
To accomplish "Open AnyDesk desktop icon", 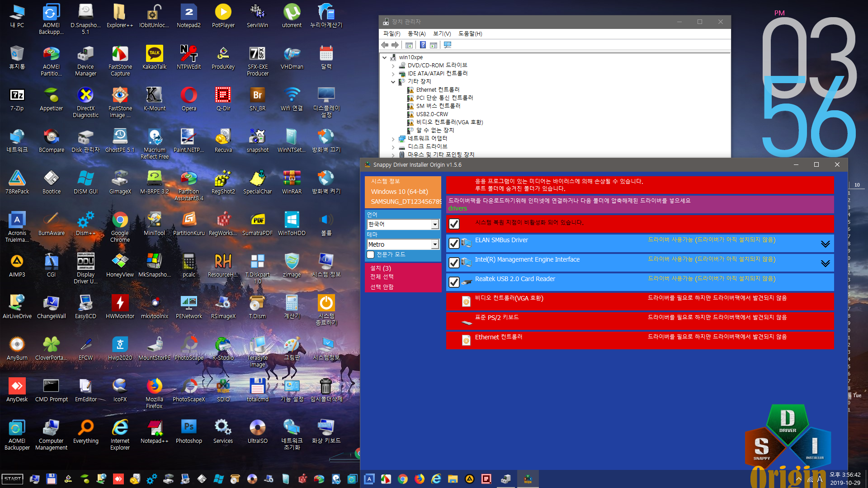I will (17, 390).
